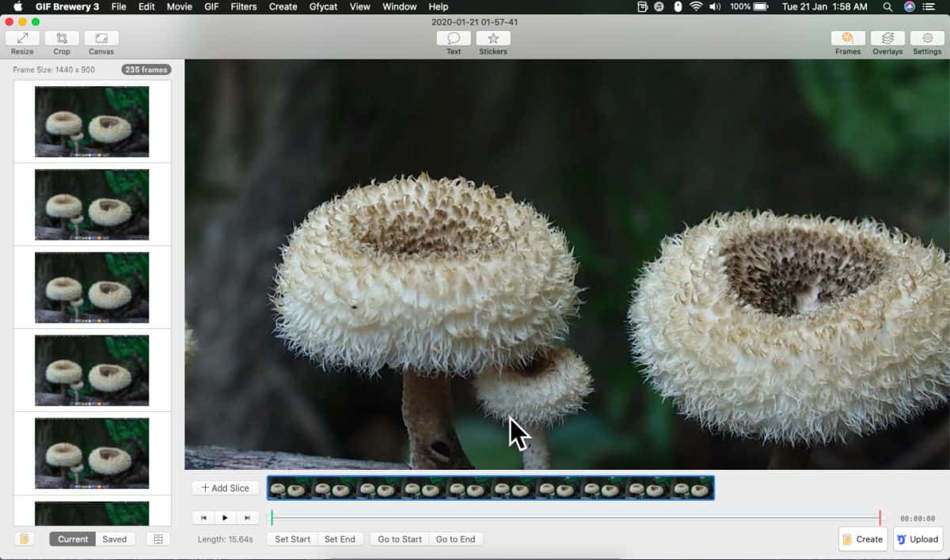The width and height of the screenshot is (950, 560).
Task: Open Spotlight search in menu bar
Action: (888, 6)
